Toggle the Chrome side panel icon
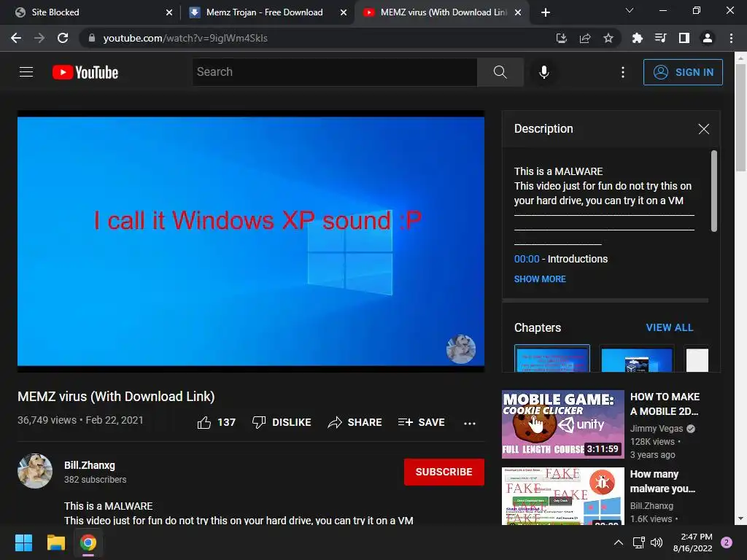Viewport: 747px width, 560px height. click(684, 38)
